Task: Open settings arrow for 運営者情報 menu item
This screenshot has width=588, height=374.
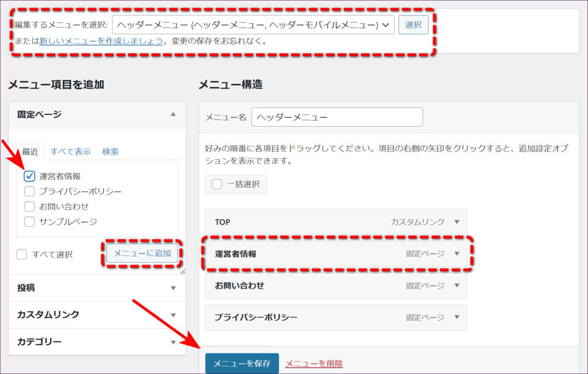Action: [457, 254]
